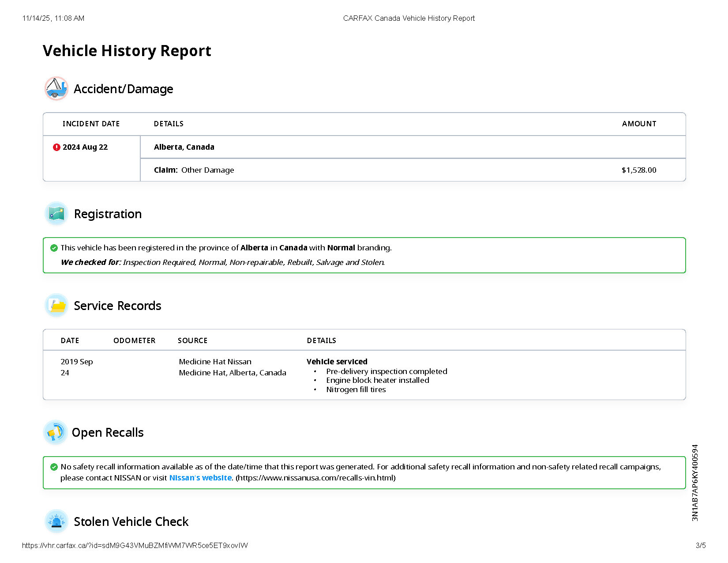Viewport: 728px width, 563px height.
Task: Click the Alberta, Canada incident location row
Action: [184, 147]
